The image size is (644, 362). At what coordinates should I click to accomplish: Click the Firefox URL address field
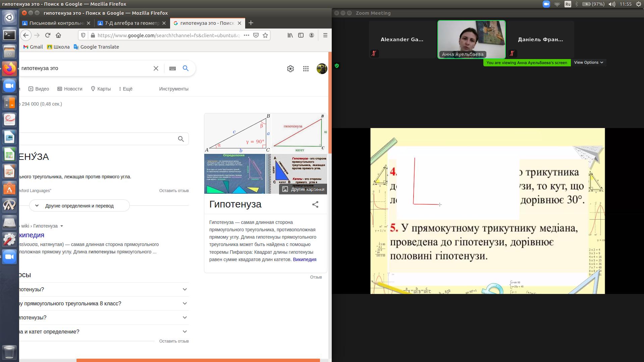coord(168,35)
